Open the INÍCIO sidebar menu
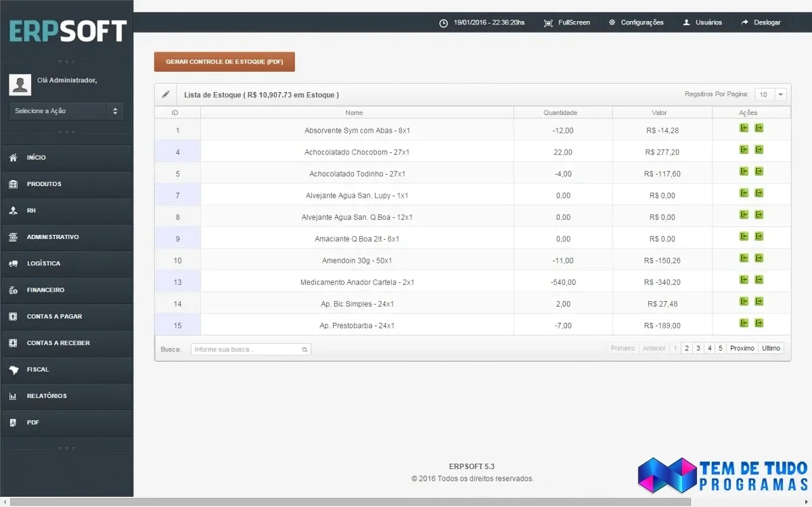Image resolution: width=812 pixels, height=507 pixels. 66,158
